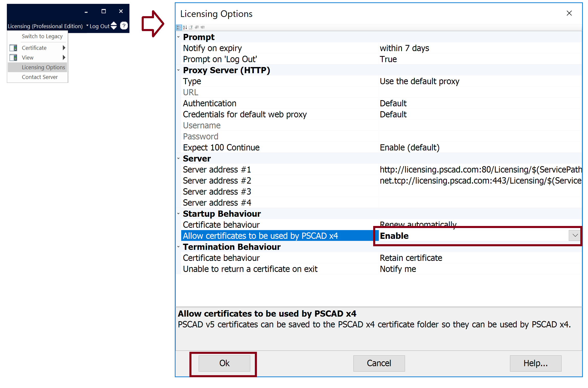
Task: Click the Server address #1 URL field
Action: pos(480,169)
